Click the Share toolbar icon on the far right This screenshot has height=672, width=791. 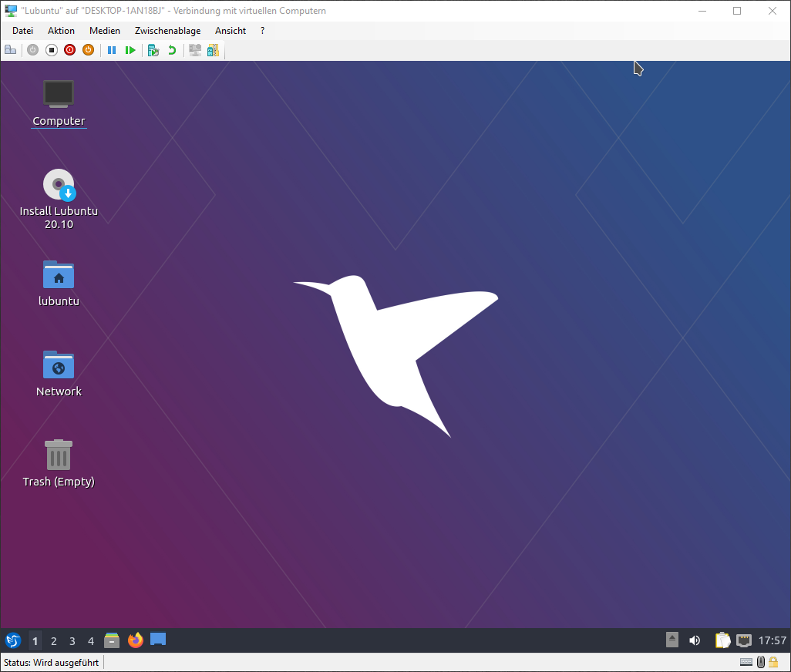(213, 50)
